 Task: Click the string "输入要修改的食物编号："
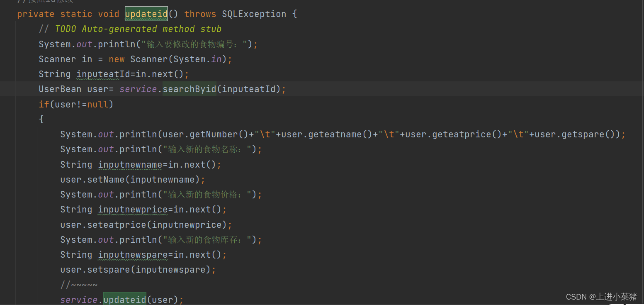coord(194,44)
